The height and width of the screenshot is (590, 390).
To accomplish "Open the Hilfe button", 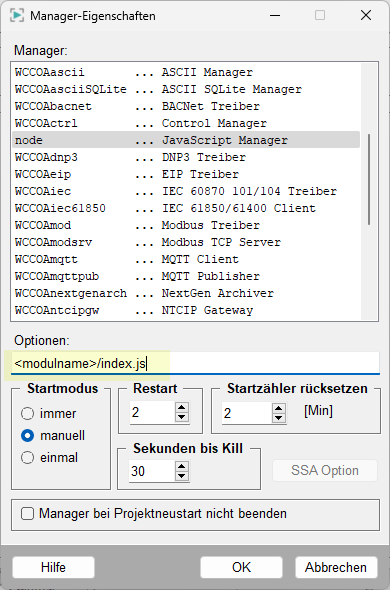I will 53,567.
